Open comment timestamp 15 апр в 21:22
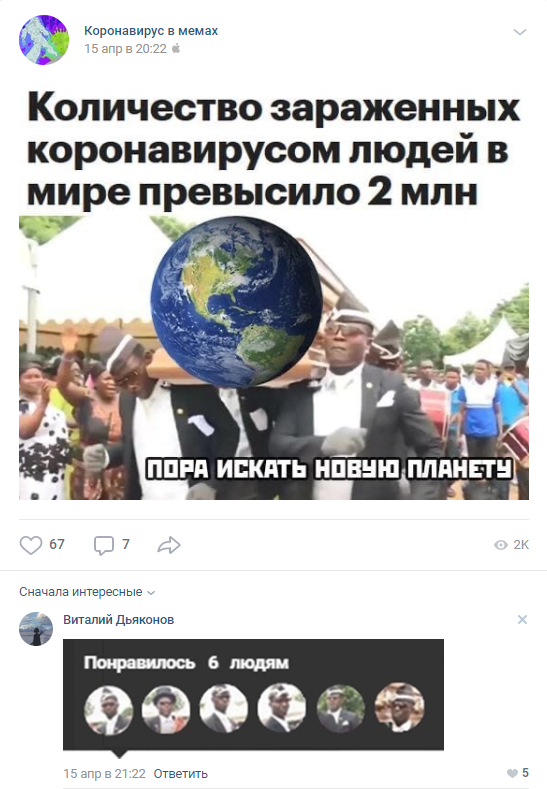The height and width of the screenshot is (789, 547). 105,774
